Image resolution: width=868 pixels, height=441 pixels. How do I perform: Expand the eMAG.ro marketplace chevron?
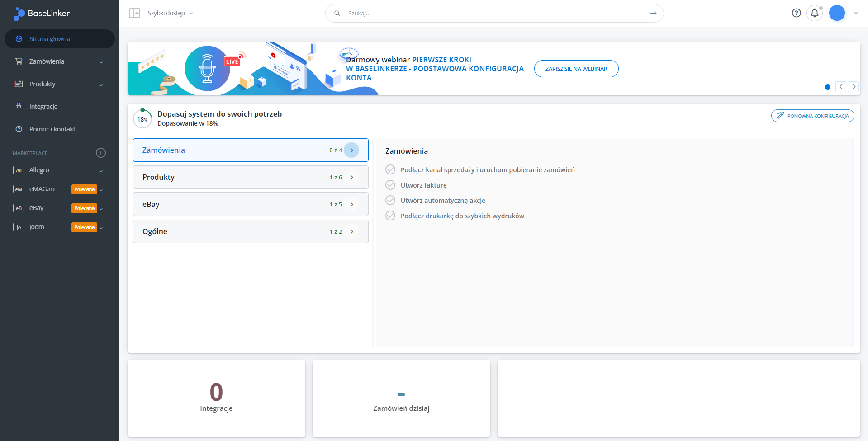(x=101, y=190)
